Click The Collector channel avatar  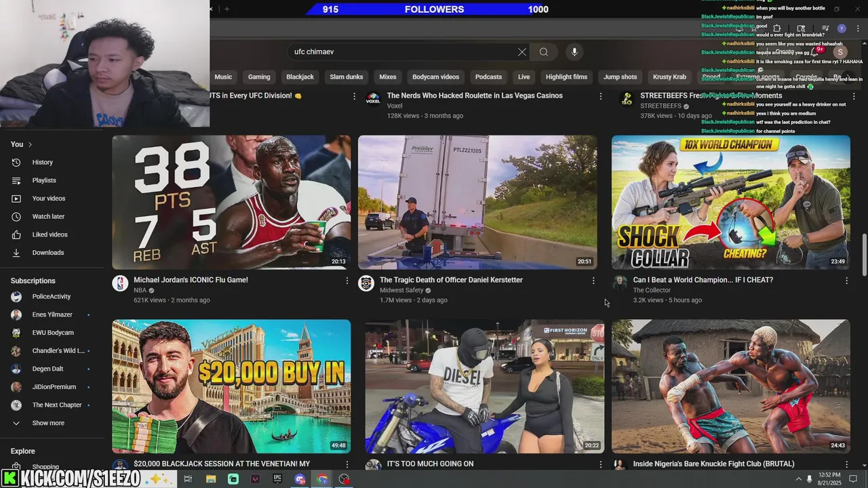pos(620,283)
